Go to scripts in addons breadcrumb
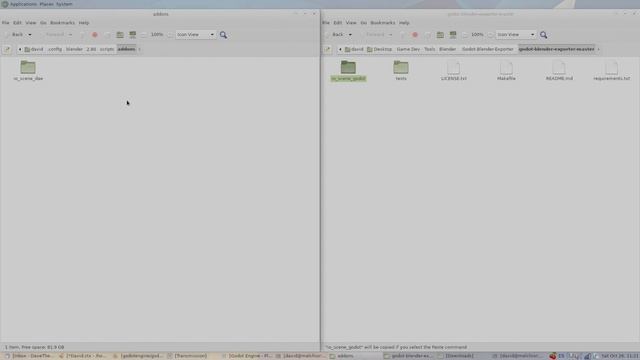640x360 pixels. pyautogui.click(x=107, y=49)
